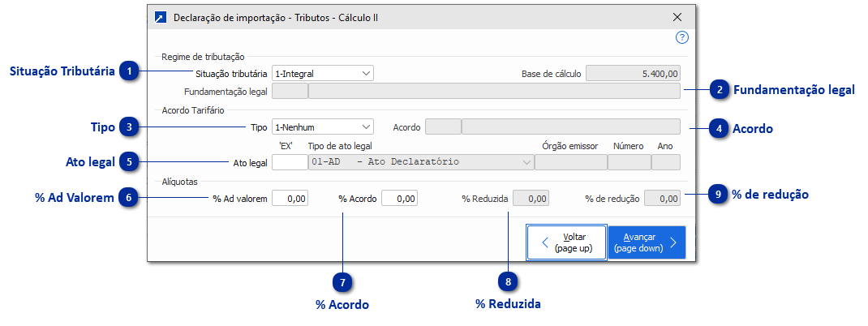Screen dimensions: 868x326
Task: Click the 'EX' input field
Action: pos(289,162)
